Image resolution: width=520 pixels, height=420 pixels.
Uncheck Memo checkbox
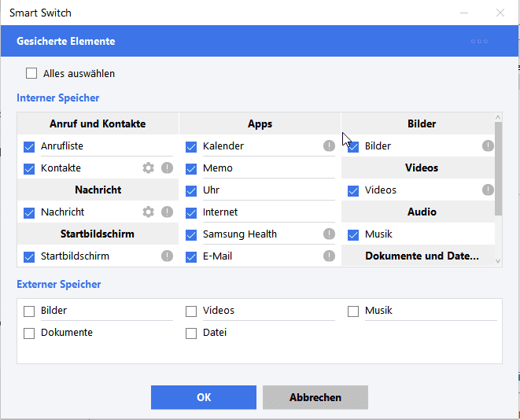[191, 169]
